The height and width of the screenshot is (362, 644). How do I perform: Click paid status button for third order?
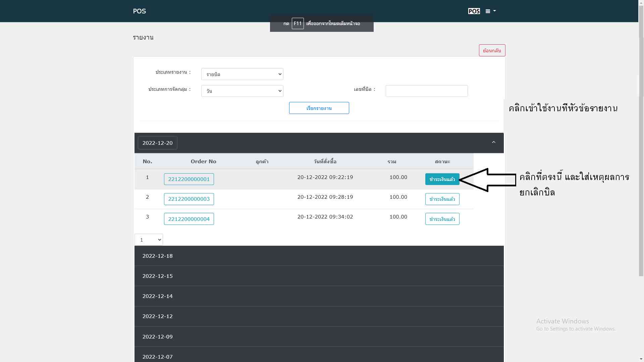click(x=442, y=219)
